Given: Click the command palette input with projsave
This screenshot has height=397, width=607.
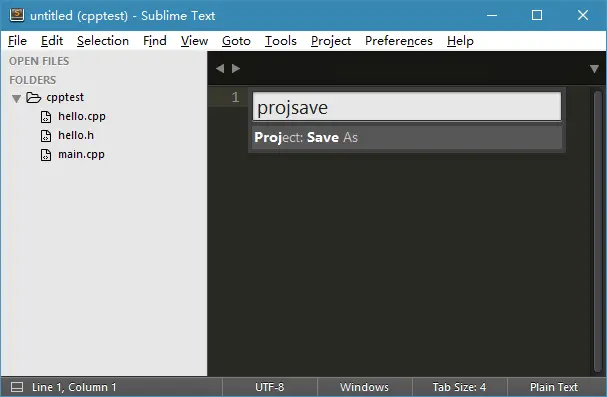Looking at the screenshot, I should coord(407,106).
